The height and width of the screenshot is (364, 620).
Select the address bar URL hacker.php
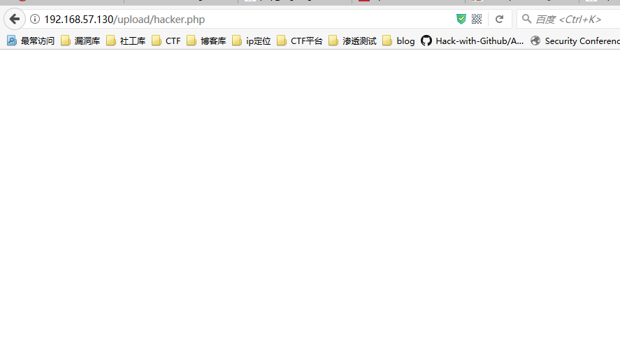tap(124, 20)
